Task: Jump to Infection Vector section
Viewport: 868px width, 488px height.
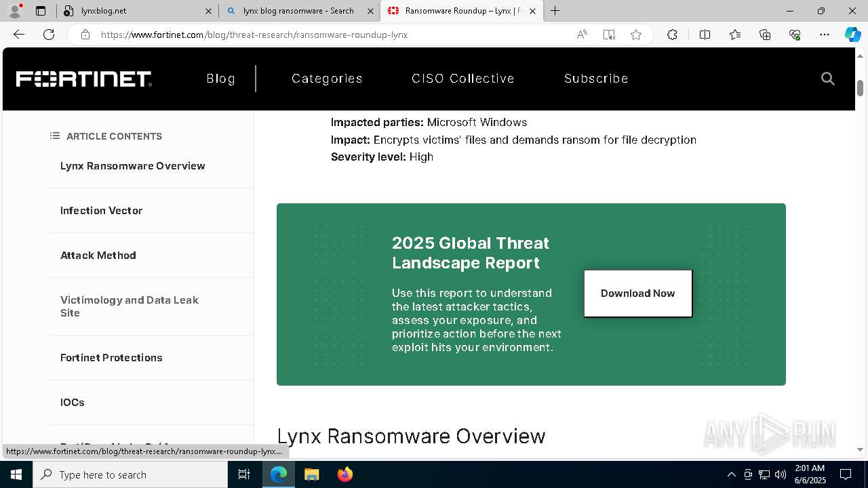Action: coord(102,211)
